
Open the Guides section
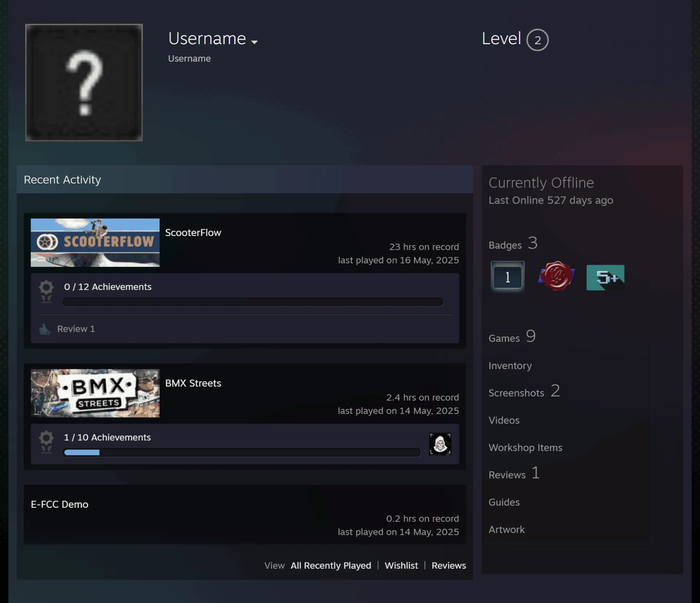click(x=504, y=503)
